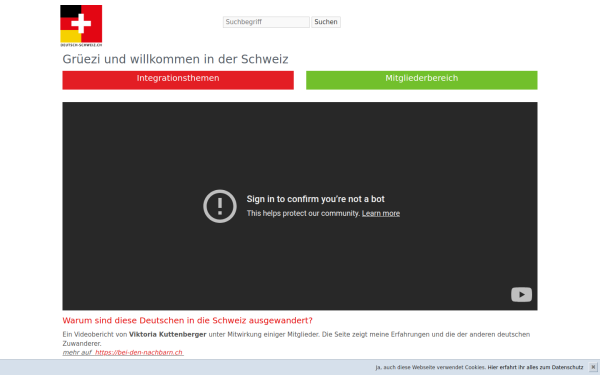Select heading 'Warum sind diese Deutschen in die Schweiz ausgewandert?'
Image resolution: width=600 pixels, height=375 pixels.
pos(188,320)
